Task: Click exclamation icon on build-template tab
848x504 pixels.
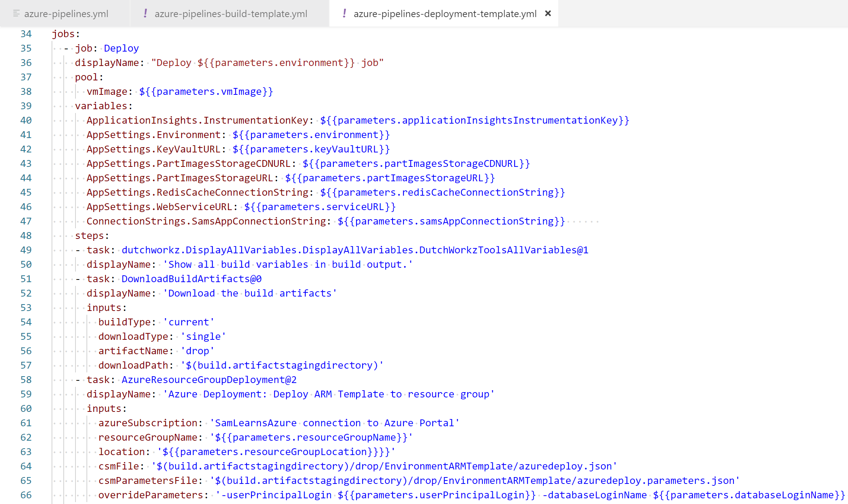Action: pos(145,14)
